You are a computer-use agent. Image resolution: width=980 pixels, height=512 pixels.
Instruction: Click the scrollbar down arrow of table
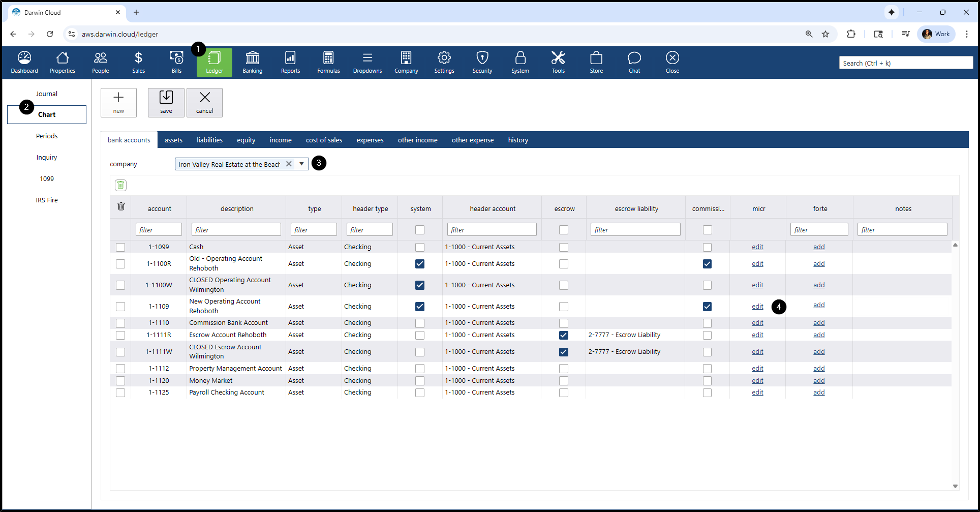tap(955, 486)
